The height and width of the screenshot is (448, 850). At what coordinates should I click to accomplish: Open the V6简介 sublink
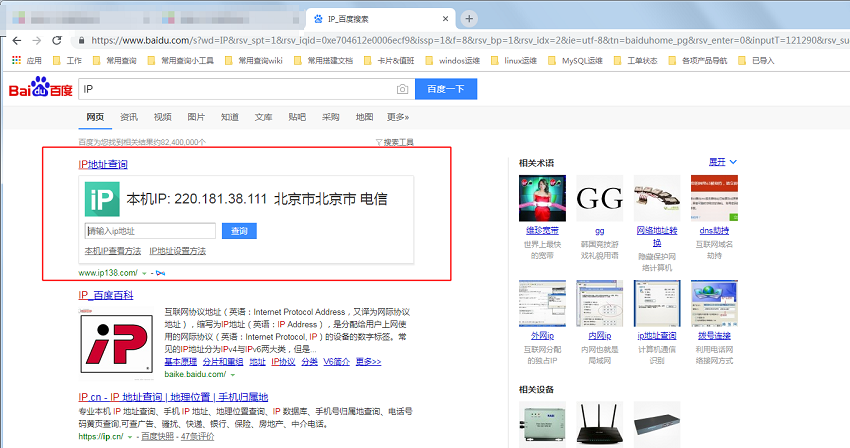coord(337,362)
